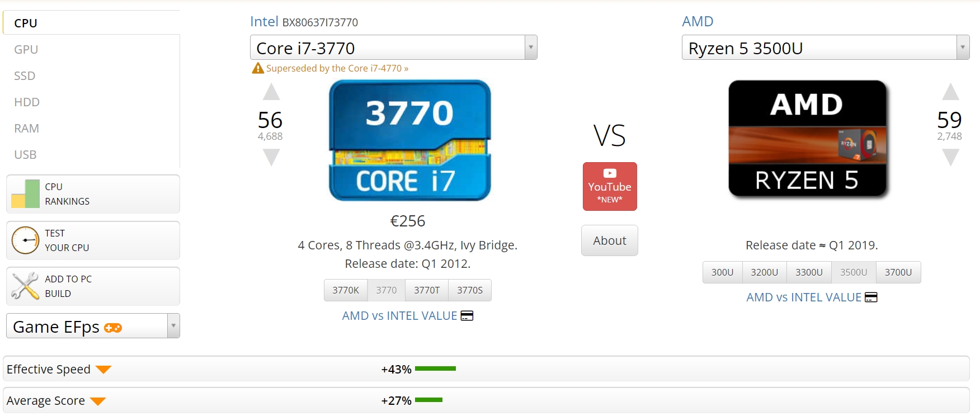This screenshot has width=980, height=416.
Task: Open the Ryzen 5 3500U model dropdown
Action: pyautogui.click(x=826, y=48)
